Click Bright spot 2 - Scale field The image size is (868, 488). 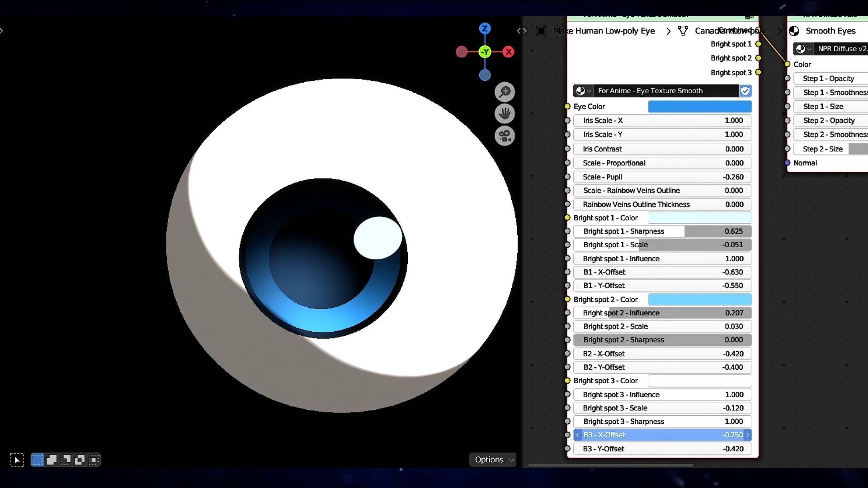(x=662, y=327)
